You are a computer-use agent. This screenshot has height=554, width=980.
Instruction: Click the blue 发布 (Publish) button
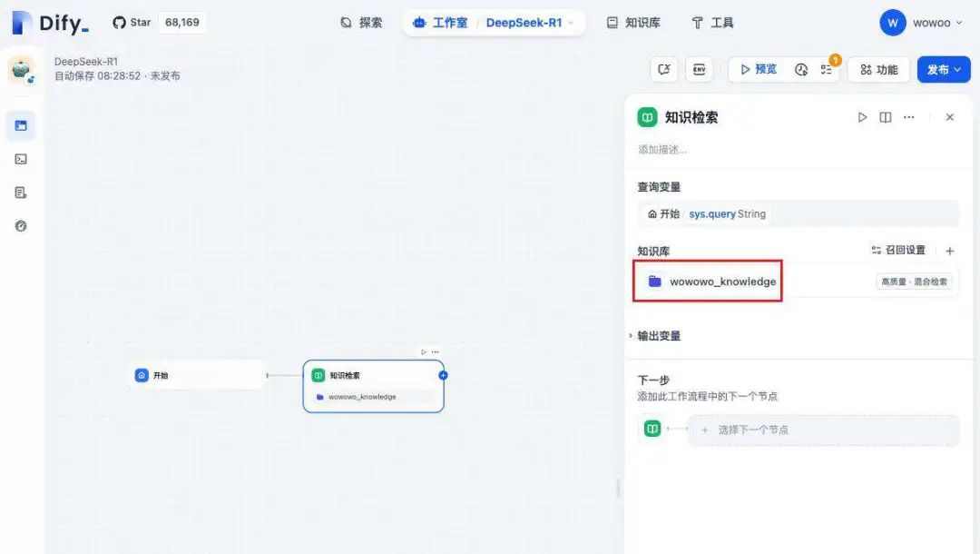click(x=944, y=69)
